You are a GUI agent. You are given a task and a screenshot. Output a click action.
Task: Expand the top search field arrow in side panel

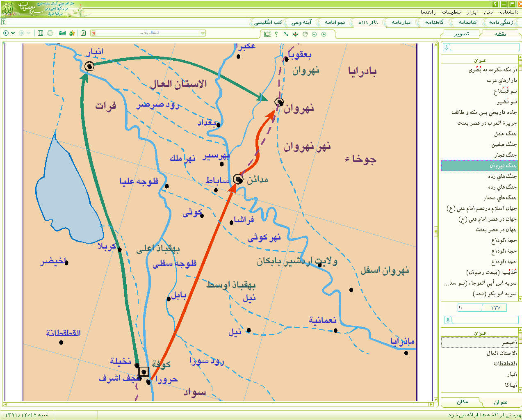coord(447,48)
